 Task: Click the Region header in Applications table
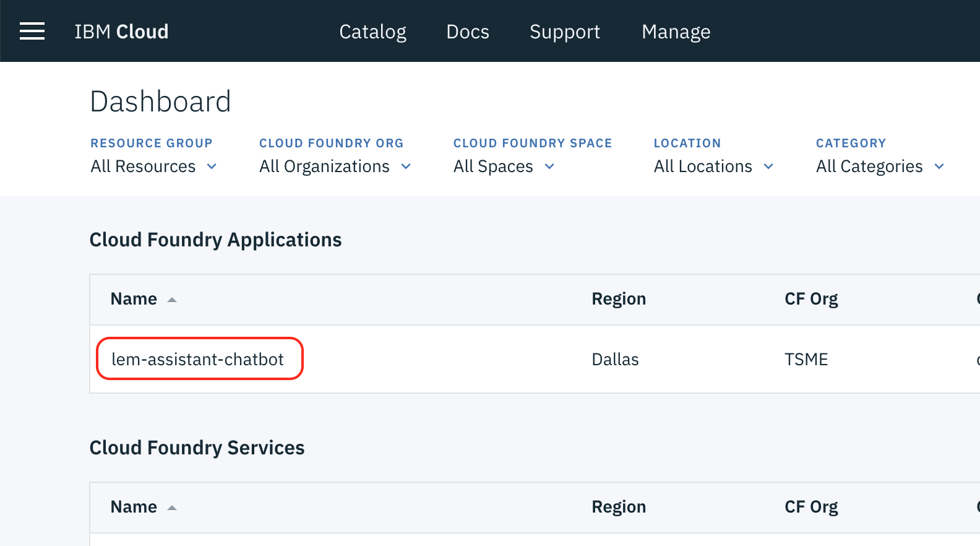619,299
